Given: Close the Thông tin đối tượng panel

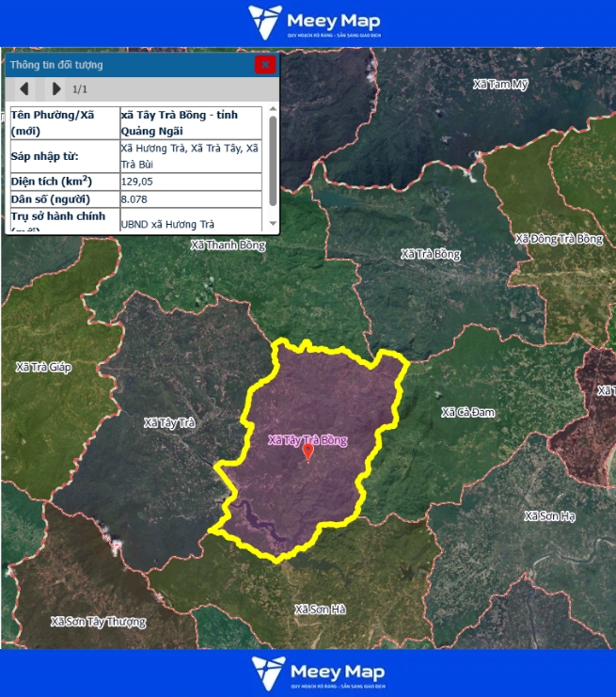Looking at the screenshot, I should 265,65.
